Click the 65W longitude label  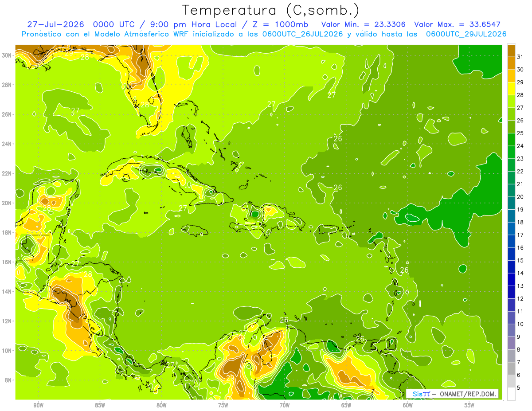pyautogui.click(x=346, y=405)
